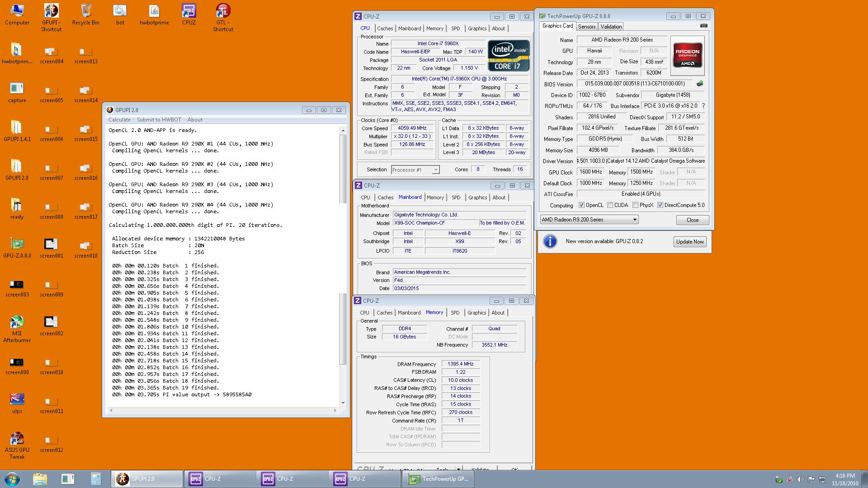The width and height of the screenshot is (868, 488).
Task: Click the Windows Start button
Action: [x=12, y=479]
